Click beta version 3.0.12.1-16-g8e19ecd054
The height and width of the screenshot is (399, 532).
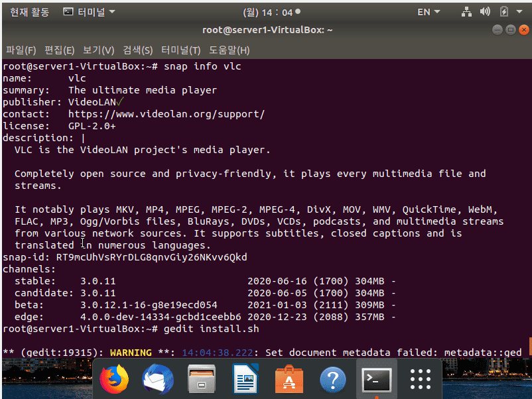pyautogui.click(x=149, y=305)
